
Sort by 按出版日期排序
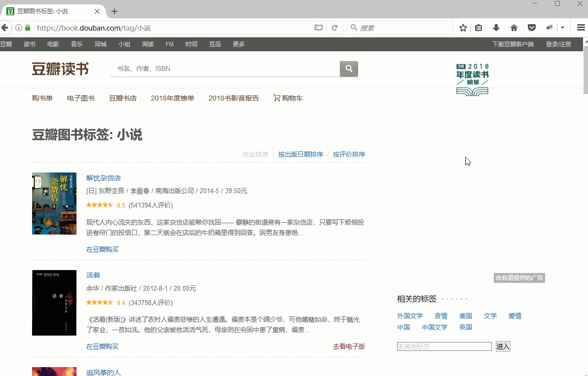click(x=300, y=154)
